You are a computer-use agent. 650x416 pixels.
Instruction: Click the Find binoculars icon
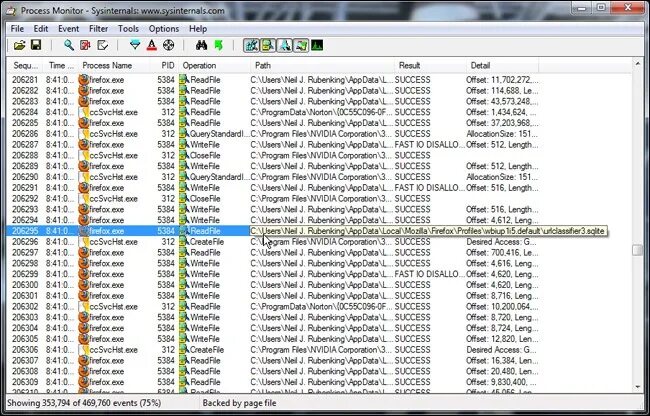tap(201, 45)
